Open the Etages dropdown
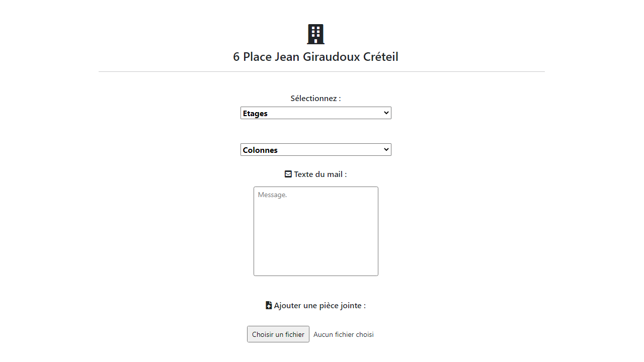The height and width of the screenshot is (362, 644). pos(316,113)
